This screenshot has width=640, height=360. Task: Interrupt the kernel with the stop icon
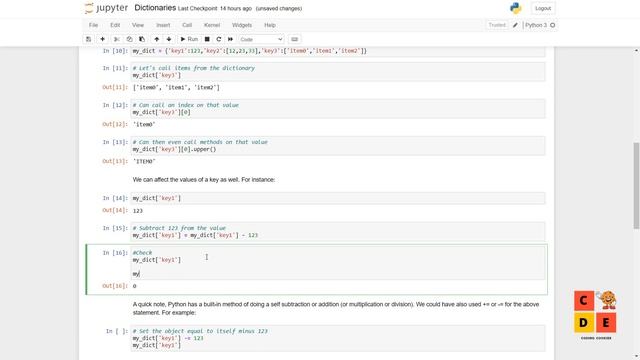[207, 39]
